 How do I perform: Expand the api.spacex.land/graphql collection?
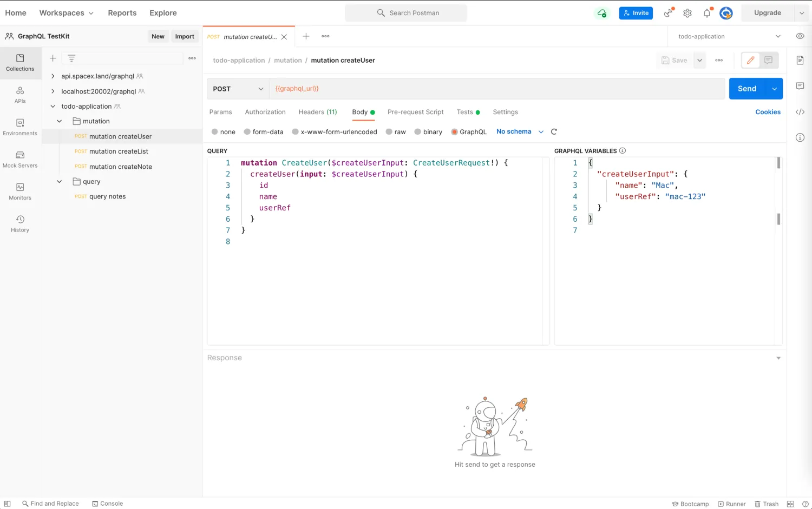tap(53, 76)
